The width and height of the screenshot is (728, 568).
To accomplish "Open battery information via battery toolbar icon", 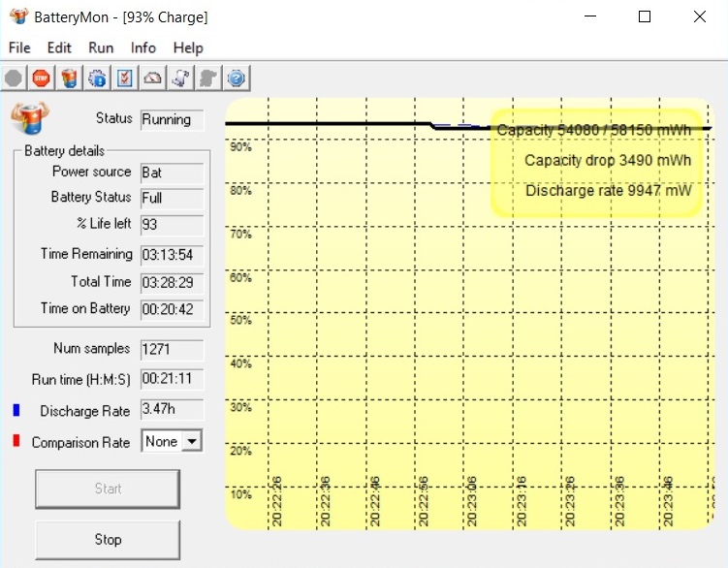I will click(69, 78).
